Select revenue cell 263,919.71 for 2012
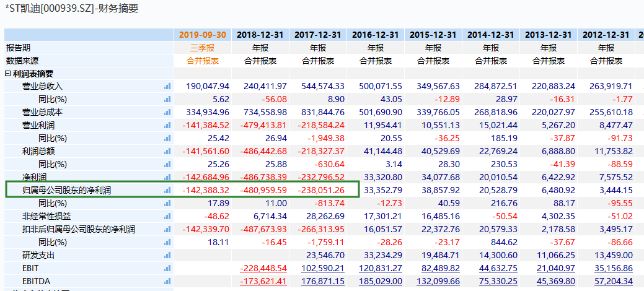Screen dimensions: 644x291 point(611,86)
